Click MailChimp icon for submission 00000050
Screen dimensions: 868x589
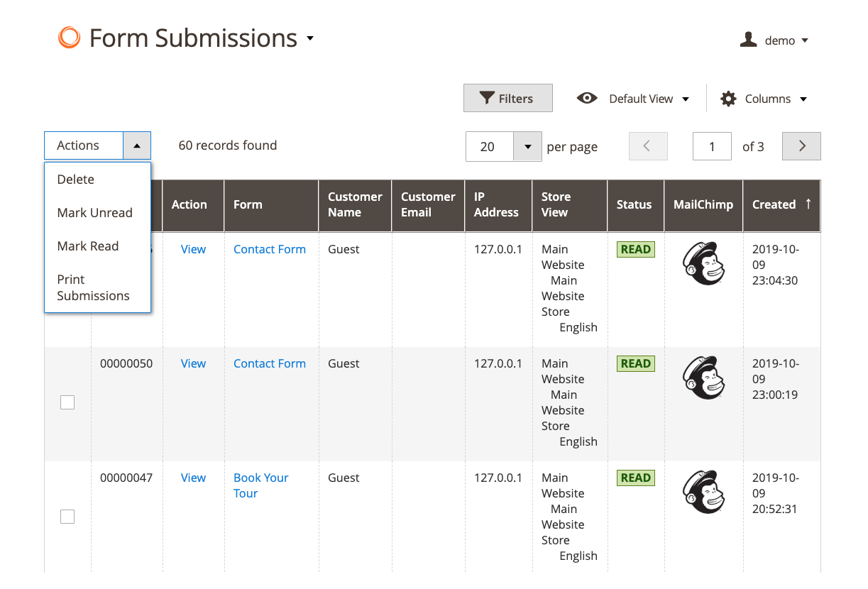pyautogui.click(x=703, y=378)
